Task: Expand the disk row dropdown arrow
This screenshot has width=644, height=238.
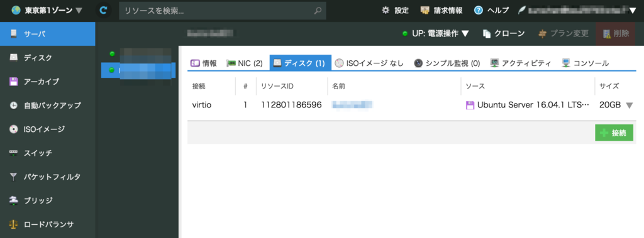Action: [x=629, y=105]
